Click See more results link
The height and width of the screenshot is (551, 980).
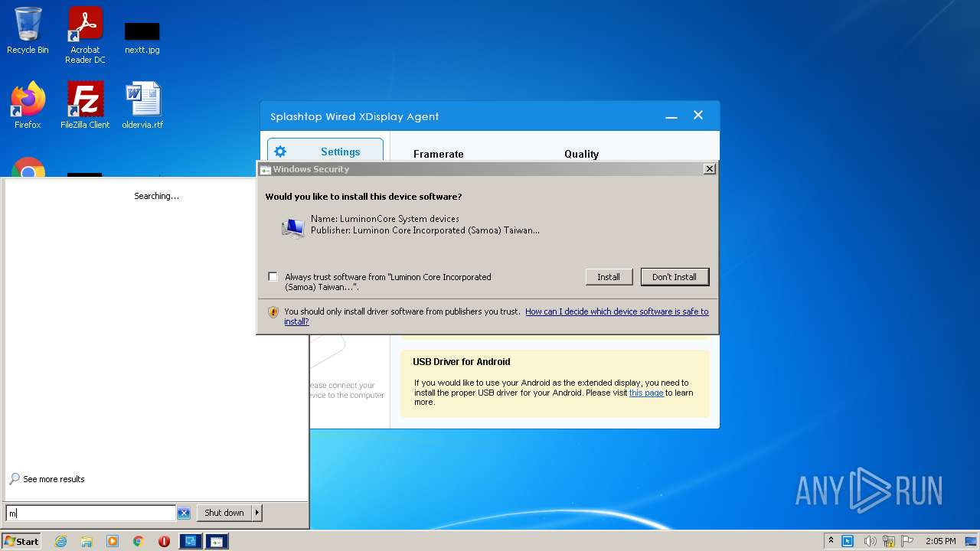[x=54, y=479]
